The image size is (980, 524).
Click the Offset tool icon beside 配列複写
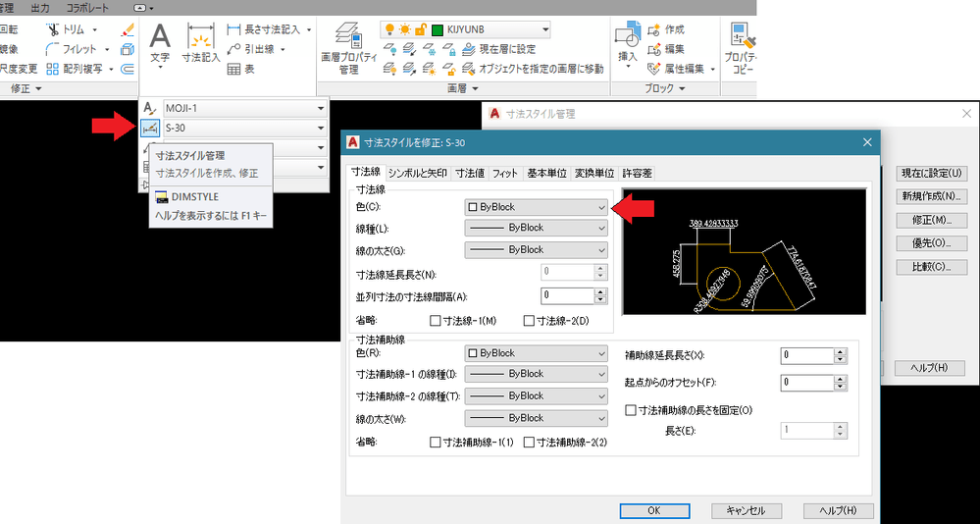click(x=127, y=69)
